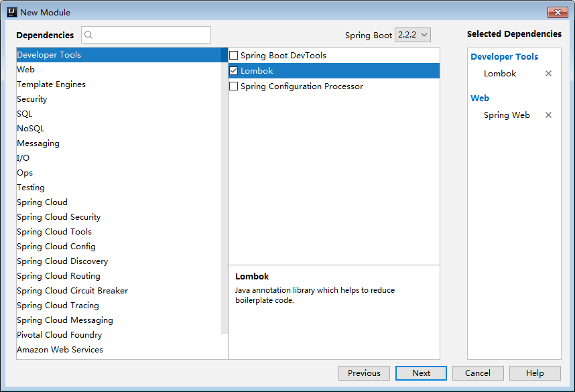This screenshot has height=392, width=575.
Task: Select the Spring Cloud category
Action: 119,202
